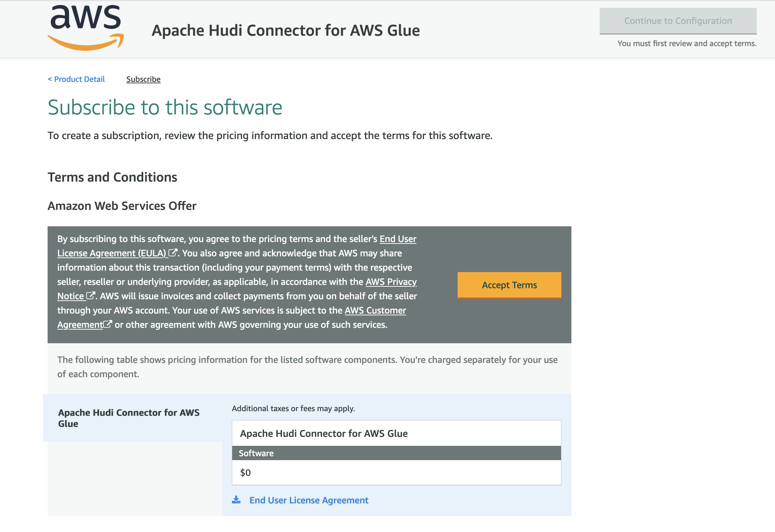775x532 pixels.
Task: Click the Software header row in pricing table
Action: [x=396, y=453]
